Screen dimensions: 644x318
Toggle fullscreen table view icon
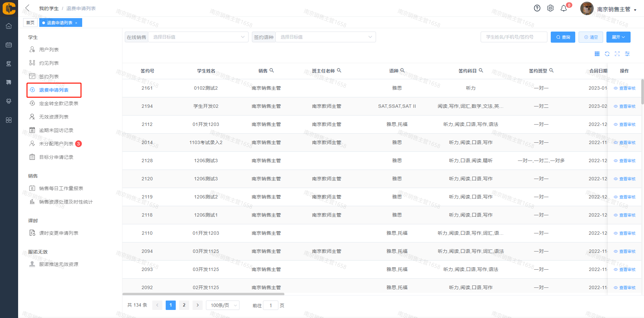pyautogui.click(x=617, y=54)
